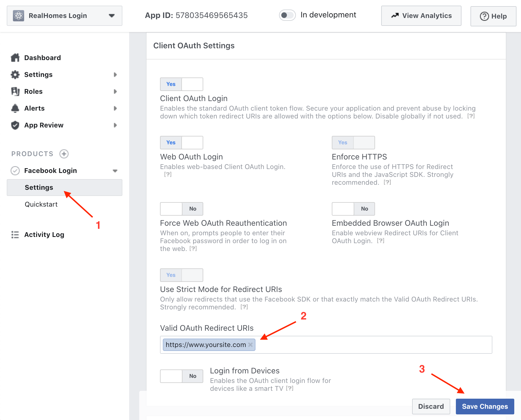Click the Discard button
521x420 pixels.
pos(431,407)
